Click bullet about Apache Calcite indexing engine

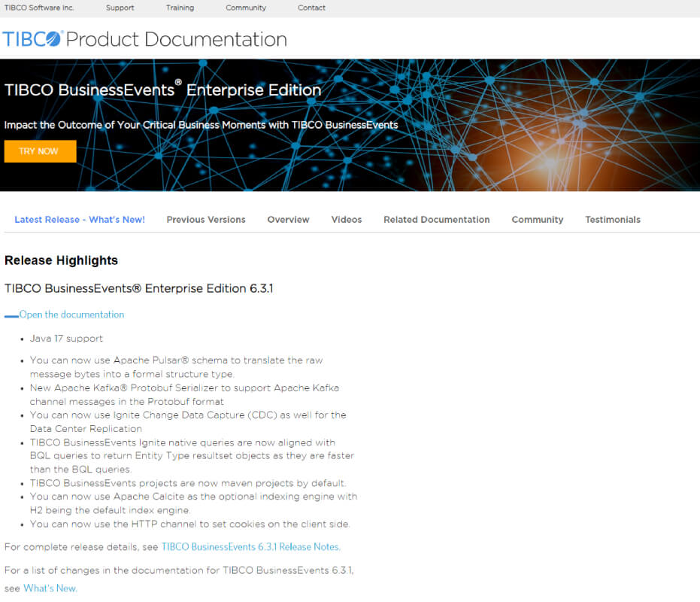pyautogui.click(x=193, y=503)
